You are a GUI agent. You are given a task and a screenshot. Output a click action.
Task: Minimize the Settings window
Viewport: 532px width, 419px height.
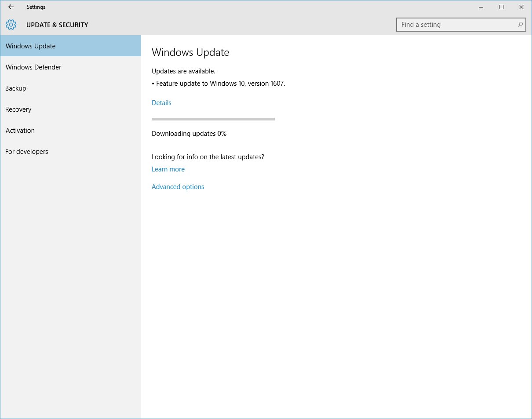pos(481,7)
